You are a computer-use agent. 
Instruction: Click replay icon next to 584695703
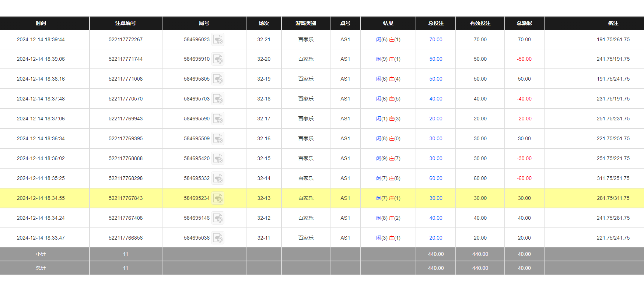coord(218,99)
